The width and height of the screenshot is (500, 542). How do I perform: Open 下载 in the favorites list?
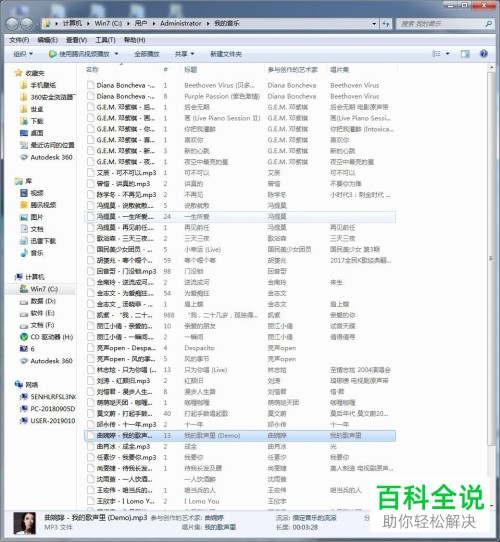[32, 121]
